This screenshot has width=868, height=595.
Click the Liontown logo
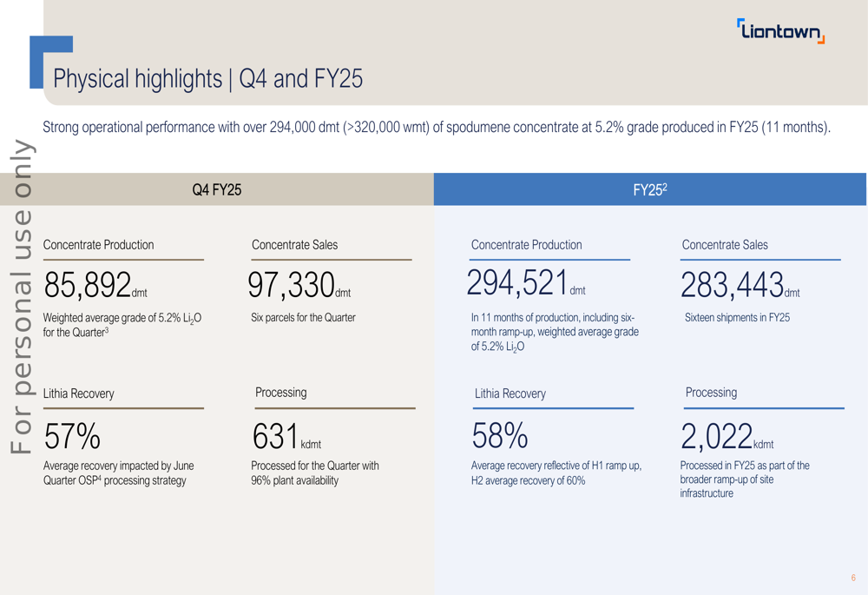780,31
